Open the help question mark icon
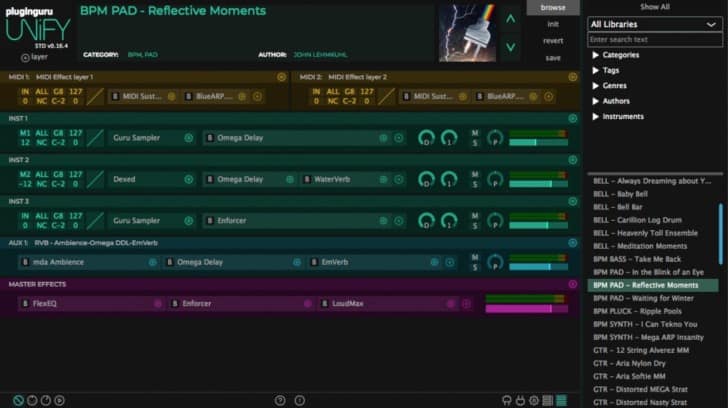Viewport: 728px width, 408px height. click(x=280, y=400)
